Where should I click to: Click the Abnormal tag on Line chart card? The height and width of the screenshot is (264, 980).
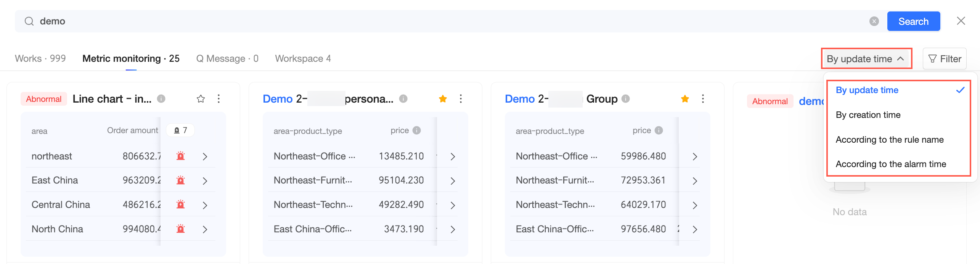click(x=44, y=99)
